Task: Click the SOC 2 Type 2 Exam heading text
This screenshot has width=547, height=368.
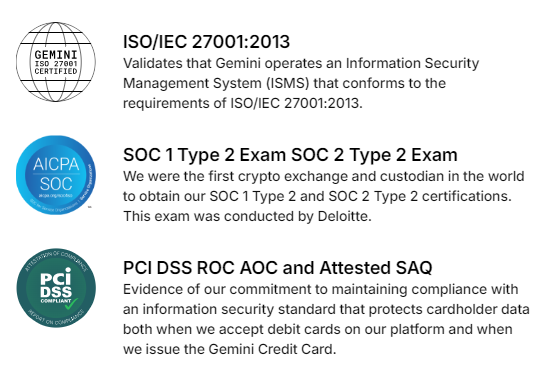Action: [x=374, y=155]
